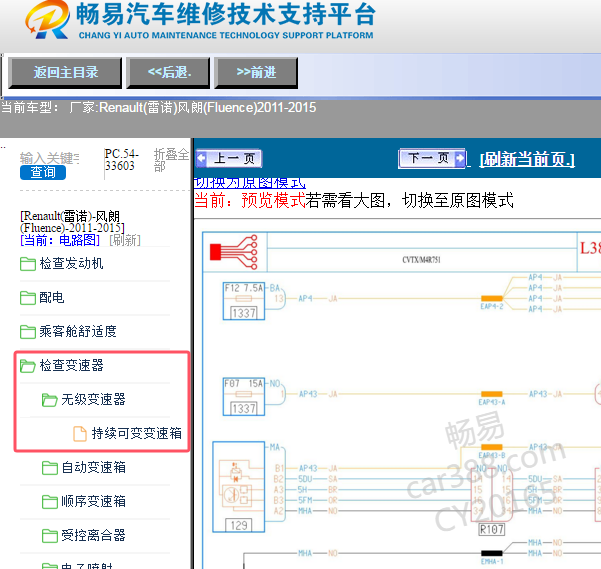Viewport: 601px width, 569px height.
Task: Expand the 检查发动机 folder
Action: pyautogui.click(x=71, y=264)
